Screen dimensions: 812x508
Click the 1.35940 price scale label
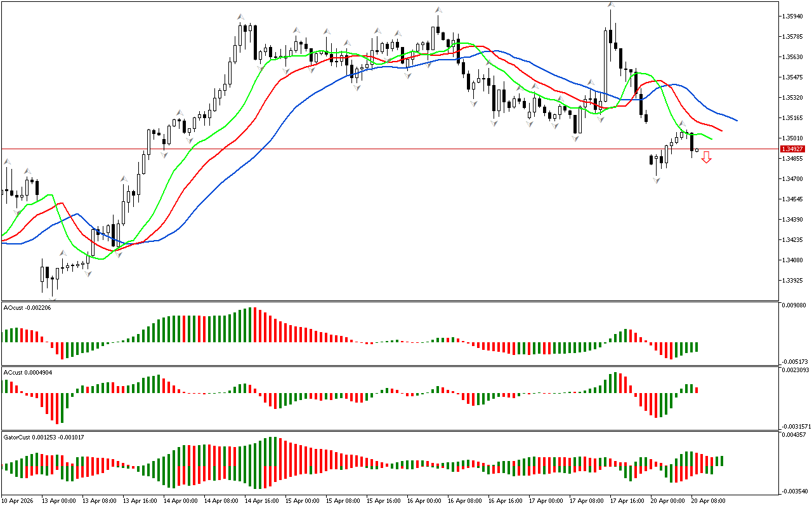pyautogui.click(x=793, y=16)
